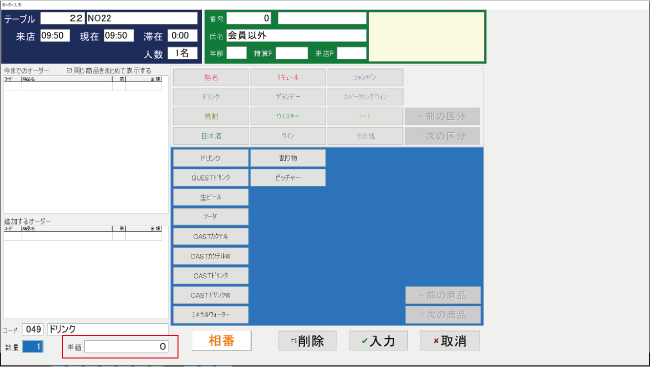650x367 pixels.
Task: Focus the 単価 unit price field
Action: pos(126,347)
